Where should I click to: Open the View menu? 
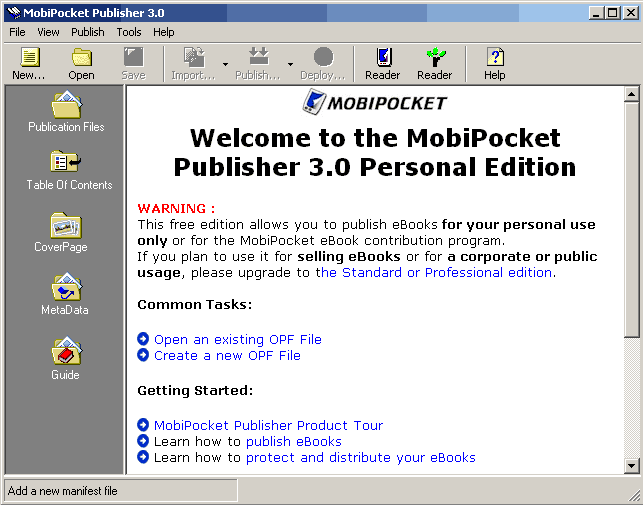point(48,32)
